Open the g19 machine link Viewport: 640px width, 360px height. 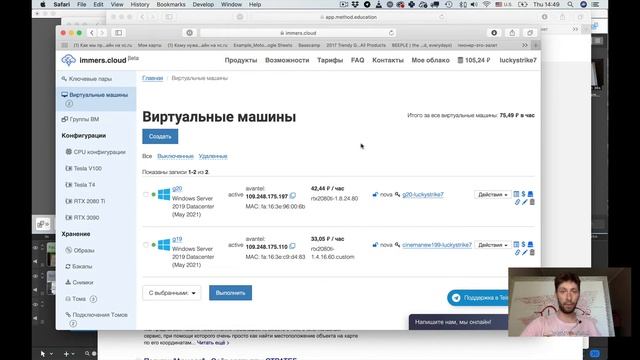(x=177, y=239)
